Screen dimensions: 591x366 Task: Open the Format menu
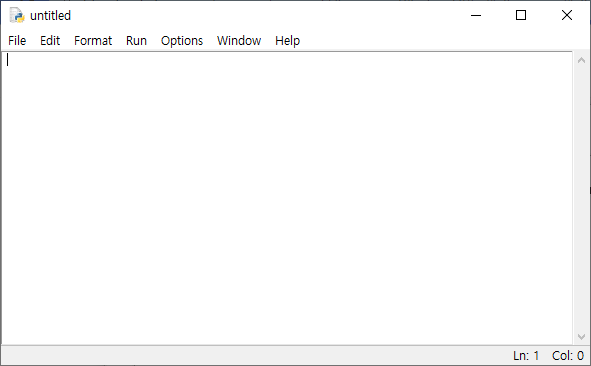coord(93,40)
